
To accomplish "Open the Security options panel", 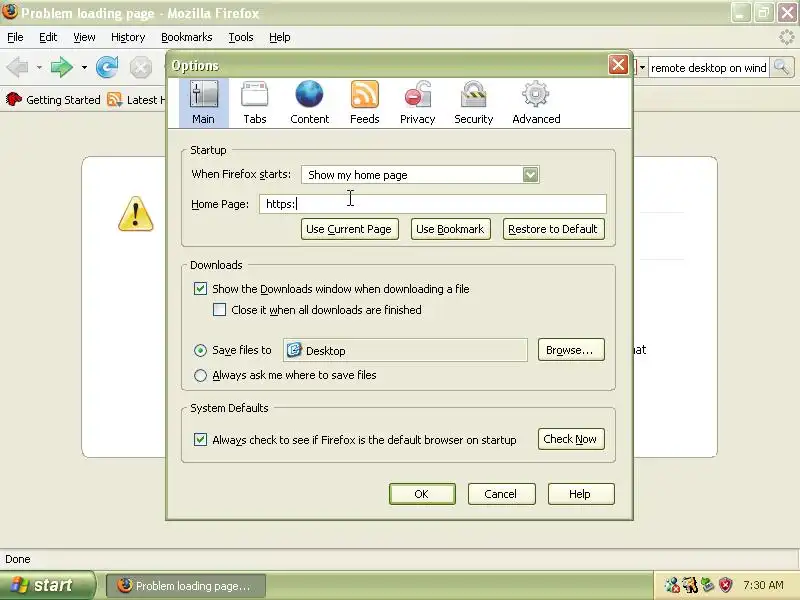I will pos(473,102).
